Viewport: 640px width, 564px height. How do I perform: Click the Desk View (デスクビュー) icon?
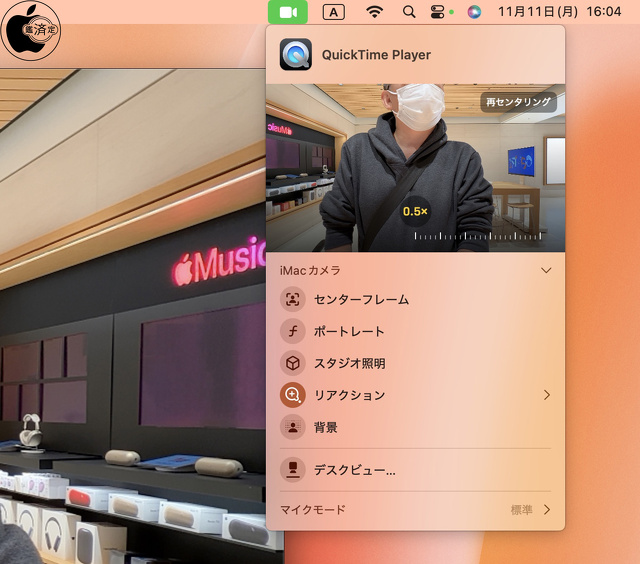(x=293, y=470)
